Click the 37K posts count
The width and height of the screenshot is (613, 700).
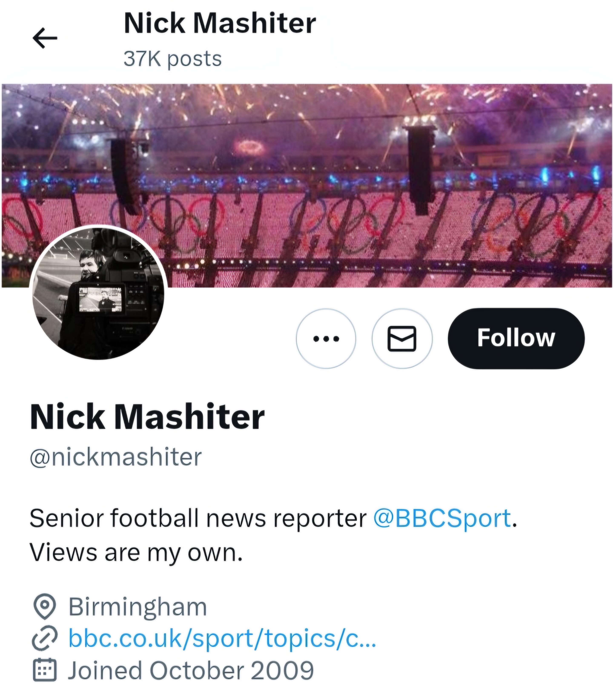[x=173, y=59]
